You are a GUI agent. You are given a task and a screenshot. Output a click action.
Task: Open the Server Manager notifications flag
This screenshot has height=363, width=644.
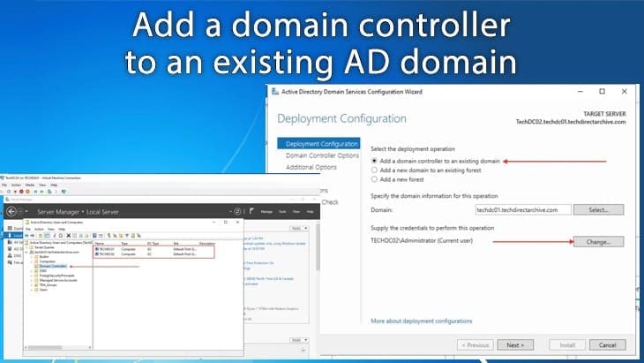251,211
